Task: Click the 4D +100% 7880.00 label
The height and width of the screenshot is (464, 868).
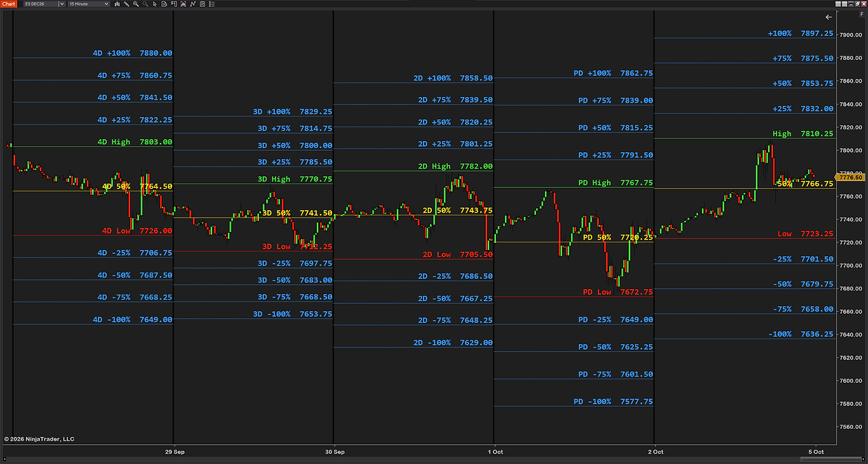Action: tap(132, 53)
